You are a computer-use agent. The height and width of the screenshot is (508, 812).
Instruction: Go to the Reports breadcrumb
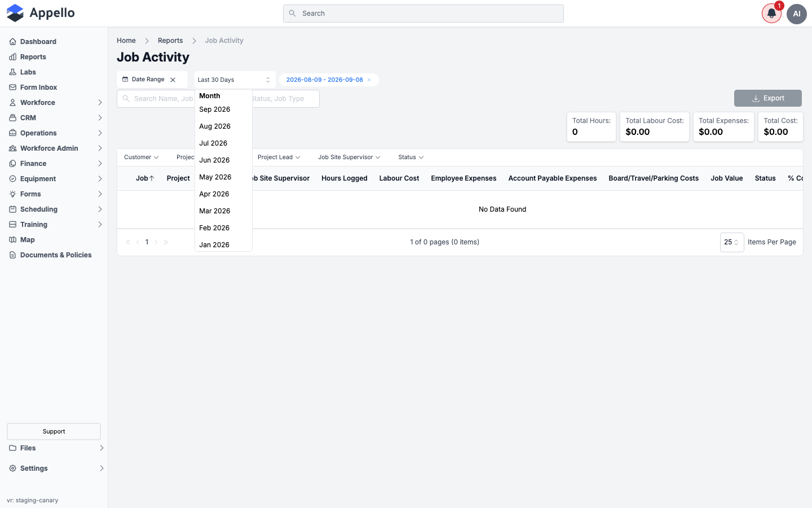click(170, 41)
